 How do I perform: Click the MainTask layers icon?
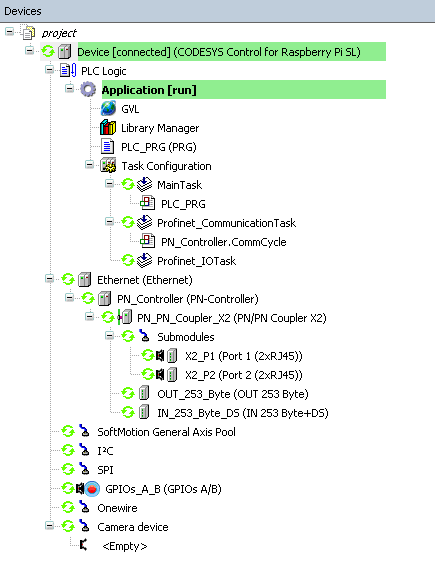(145, 185)
